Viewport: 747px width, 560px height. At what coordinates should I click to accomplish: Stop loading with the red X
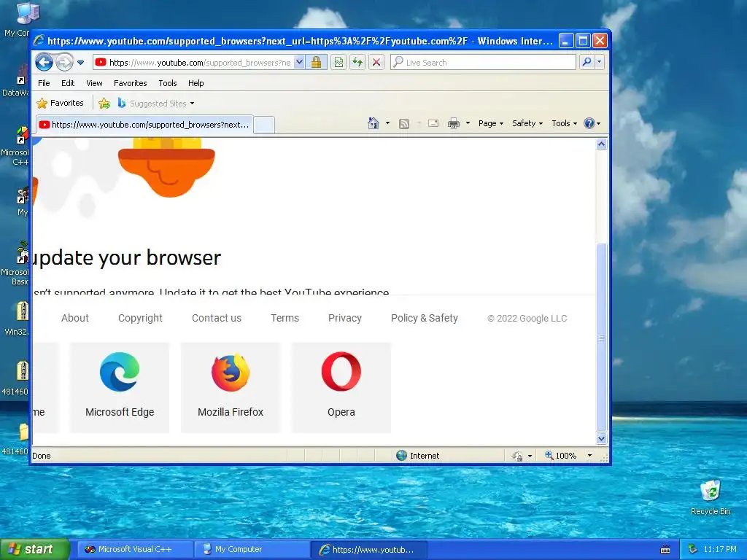[376, 63]
